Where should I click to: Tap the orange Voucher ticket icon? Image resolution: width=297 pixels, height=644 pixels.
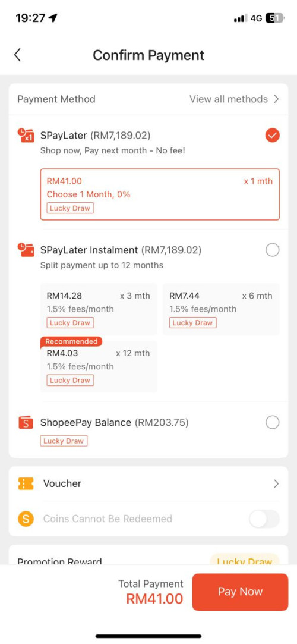point(26,483)
